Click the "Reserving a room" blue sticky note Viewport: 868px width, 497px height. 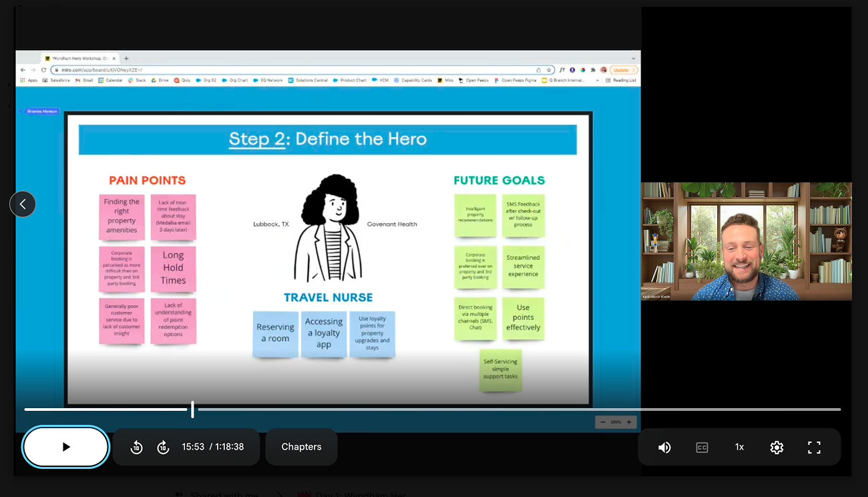(x=275, y=333)
